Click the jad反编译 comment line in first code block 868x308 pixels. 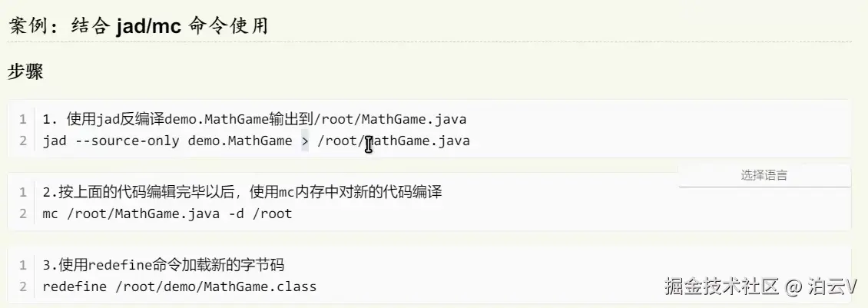click(x=254, y=119)
